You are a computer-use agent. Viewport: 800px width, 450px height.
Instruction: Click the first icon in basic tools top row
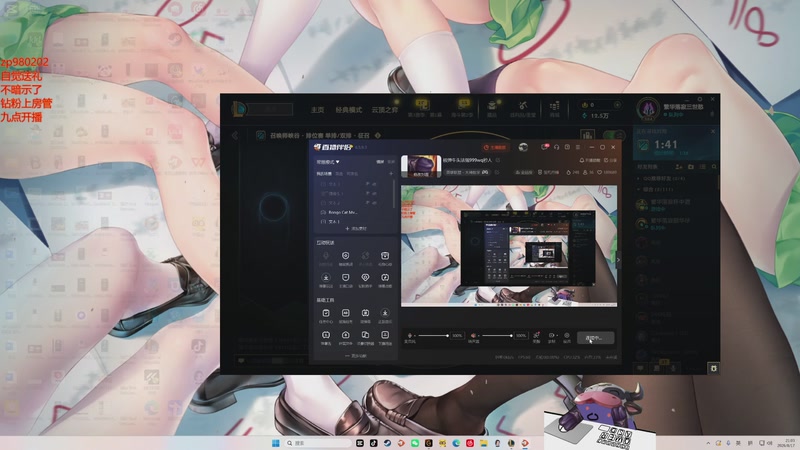(x=326, y=313)
